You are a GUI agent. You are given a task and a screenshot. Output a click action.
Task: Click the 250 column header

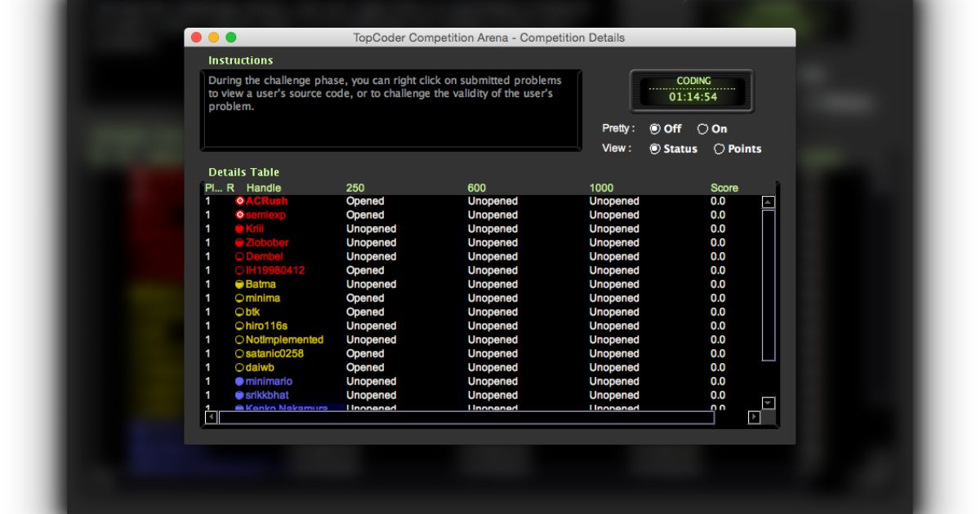[355, 188]
